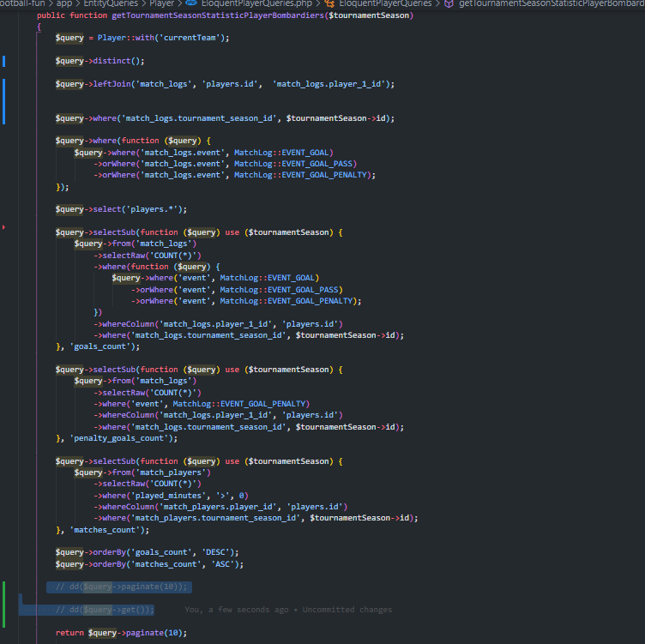The image size is (645, 644).
Task: Select 'EloquentPlayerQueries.php' in breadcrumb
Action: (x=256, y=3)
